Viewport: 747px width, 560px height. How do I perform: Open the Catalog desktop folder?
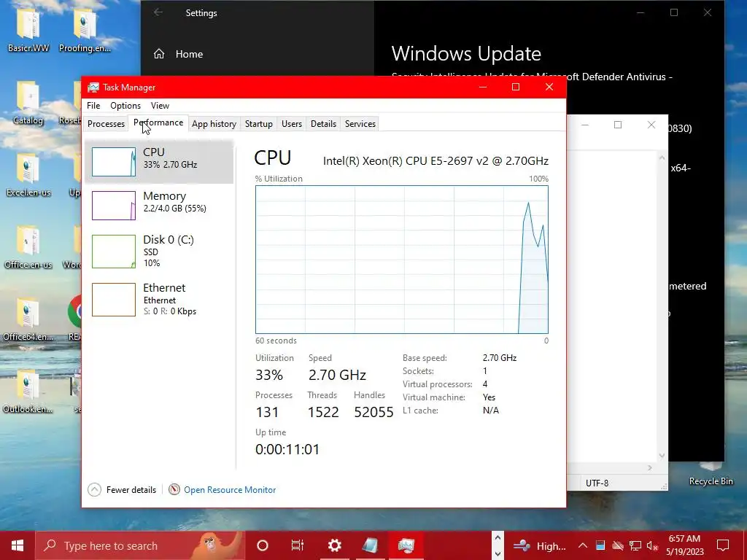coord(28,103)
